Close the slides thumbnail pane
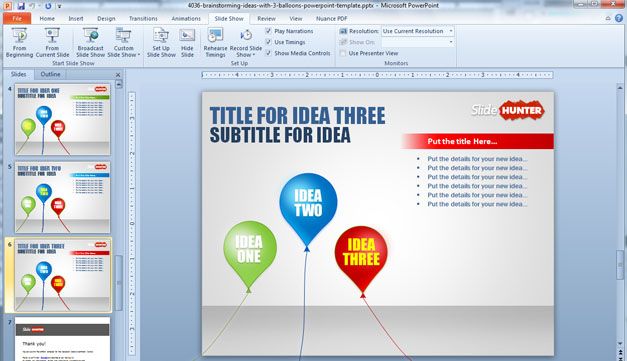This screenshot has height=361, width=627. [x=118, y=75]
